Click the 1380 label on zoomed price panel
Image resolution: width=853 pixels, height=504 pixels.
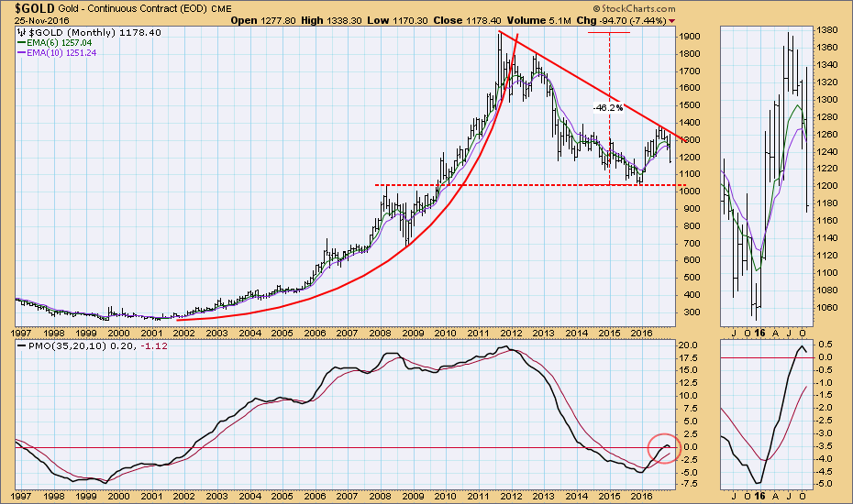click(x=827, y=30)
